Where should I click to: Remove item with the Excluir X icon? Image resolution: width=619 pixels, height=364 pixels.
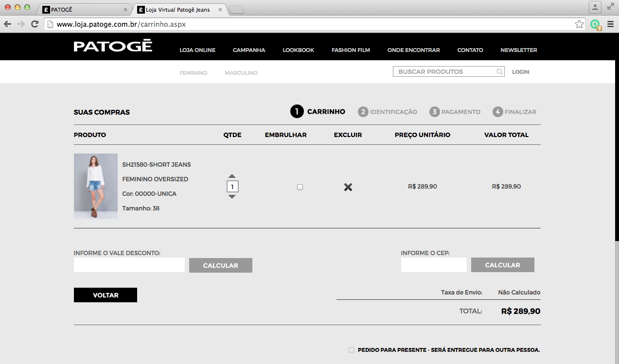[348, 187]
